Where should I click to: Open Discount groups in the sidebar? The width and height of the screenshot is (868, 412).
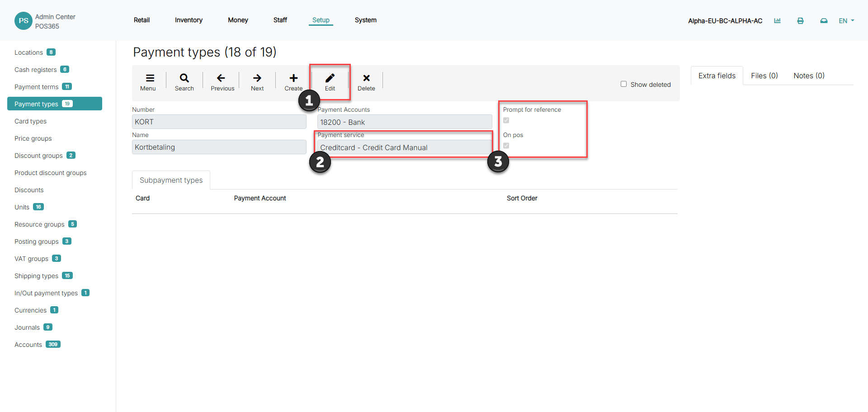38,156
